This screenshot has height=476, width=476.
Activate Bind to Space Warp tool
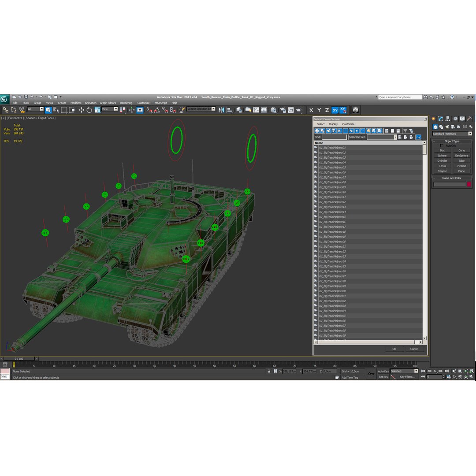[22, 110]
